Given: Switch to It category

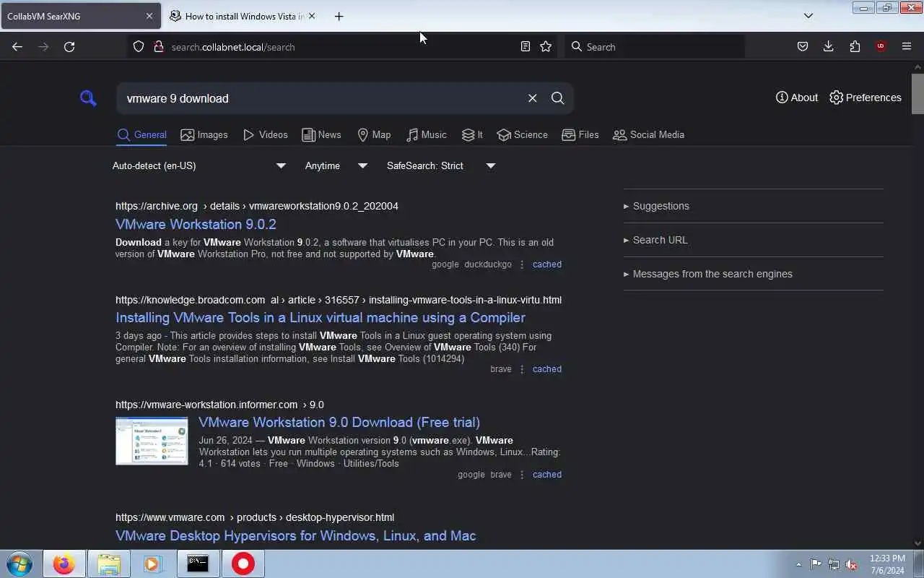Looking at the screenshot, I should coord(472,134).
